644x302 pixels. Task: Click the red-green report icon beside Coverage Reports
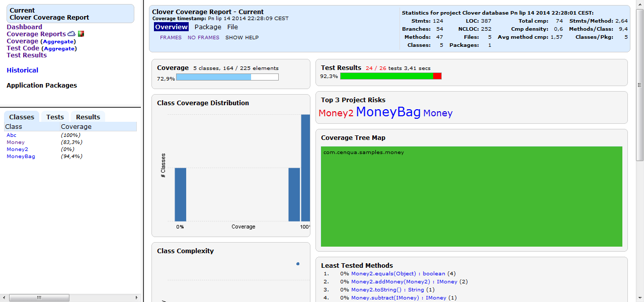(x=81, y=34)
